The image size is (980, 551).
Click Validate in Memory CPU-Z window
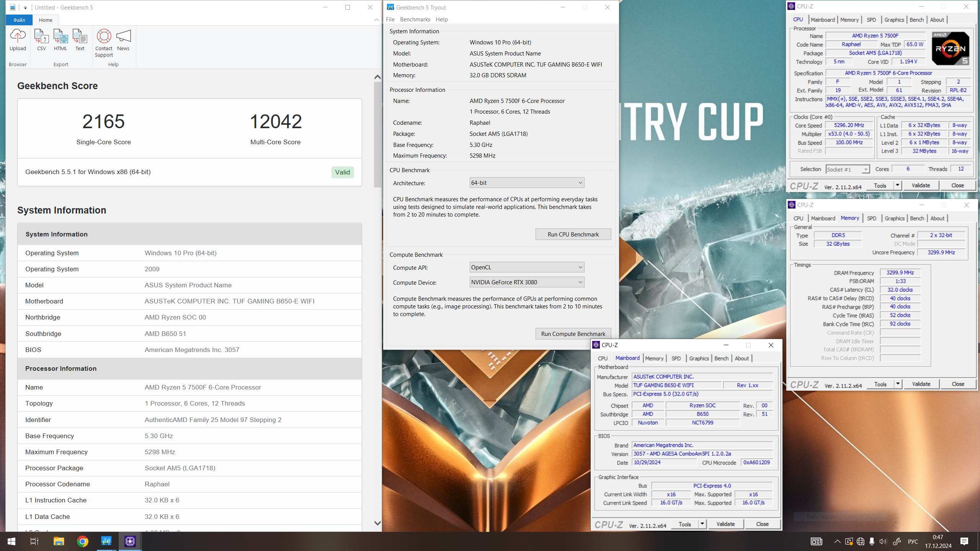pos(921,384)
